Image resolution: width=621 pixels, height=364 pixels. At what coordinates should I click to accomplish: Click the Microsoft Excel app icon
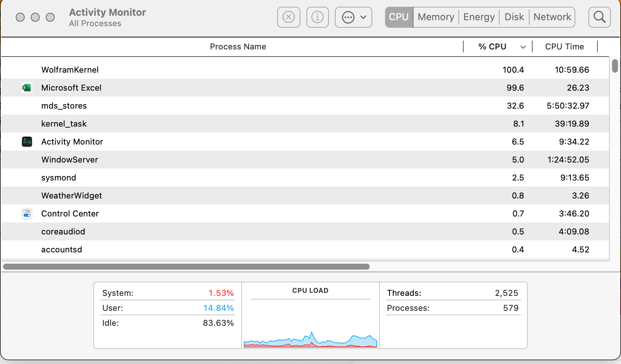pos(27,88)
